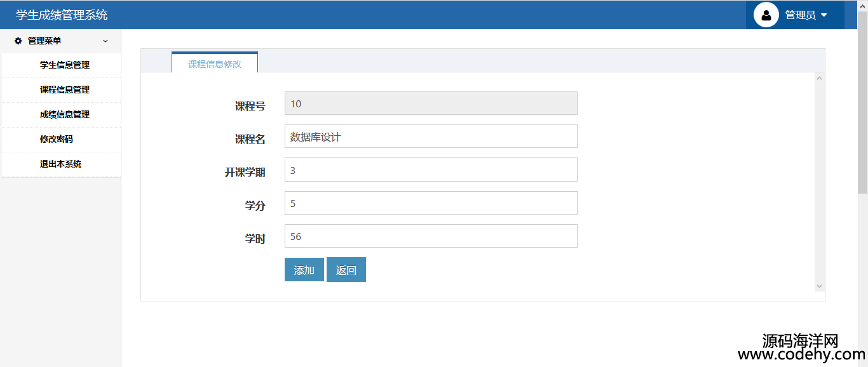The height and width of the screenshot is (367, 868).
Task: Open the 修改密码 menu entry
Action: 57,139
